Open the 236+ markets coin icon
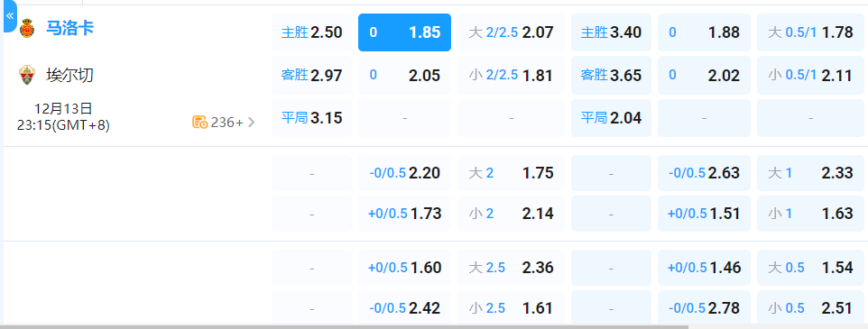The height and width of the screenshot is (329, 868). [199, 123]
